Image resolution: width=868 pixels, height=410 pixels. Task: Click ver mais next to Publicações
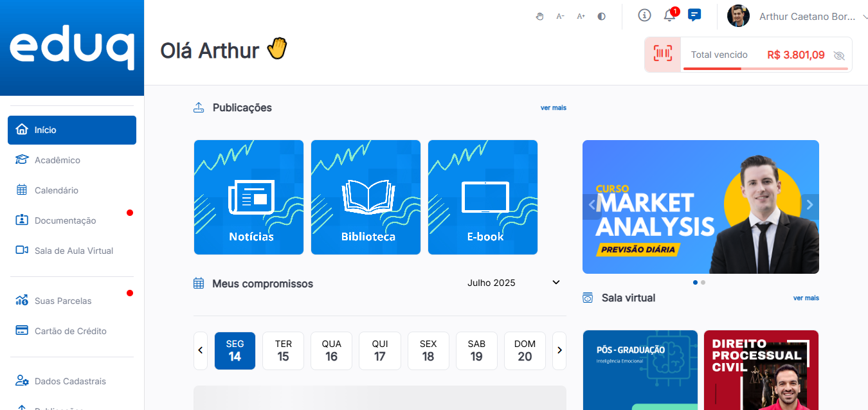pyautogui.click(x=553, y=108)
